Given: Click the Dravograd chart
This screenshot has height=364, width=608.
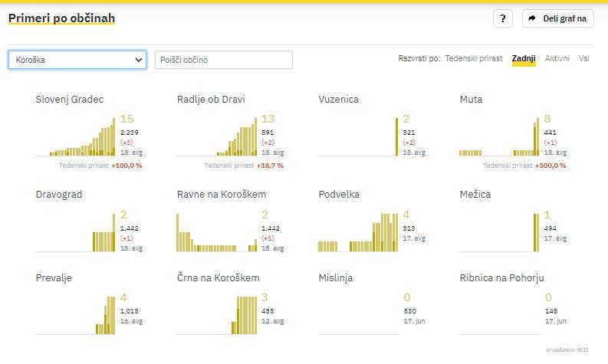Looking at the screenshot, I should pyautogui.click(x=75, y=234).
